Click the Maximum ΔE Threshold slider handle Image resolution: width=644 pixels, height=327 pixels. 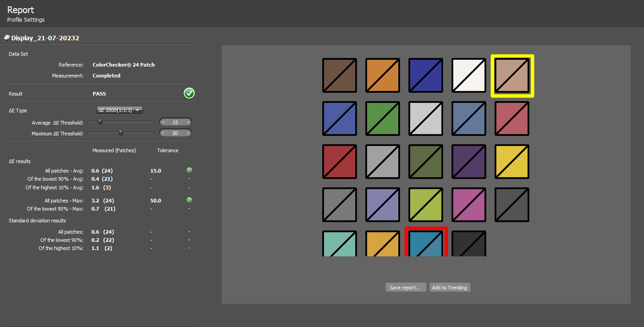tap(120, 133)
